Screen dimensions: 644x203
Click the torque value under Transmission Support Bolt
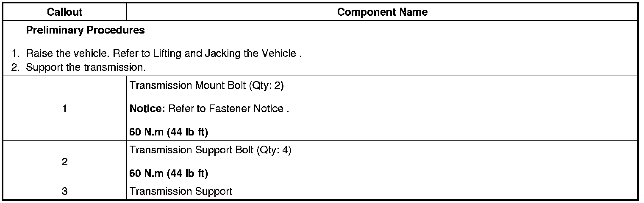tap(169, 174)
